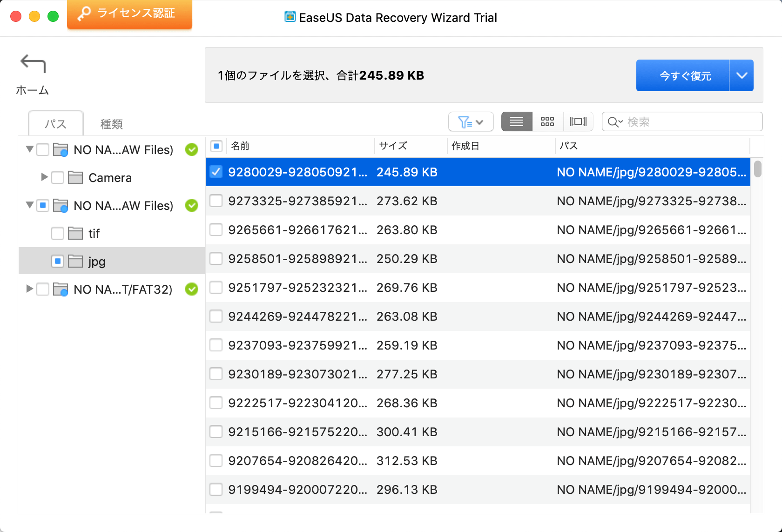The image size is (782, 532).
Task: Check the 9258501-925898921... file checkbox
Action: coord(216,258)
